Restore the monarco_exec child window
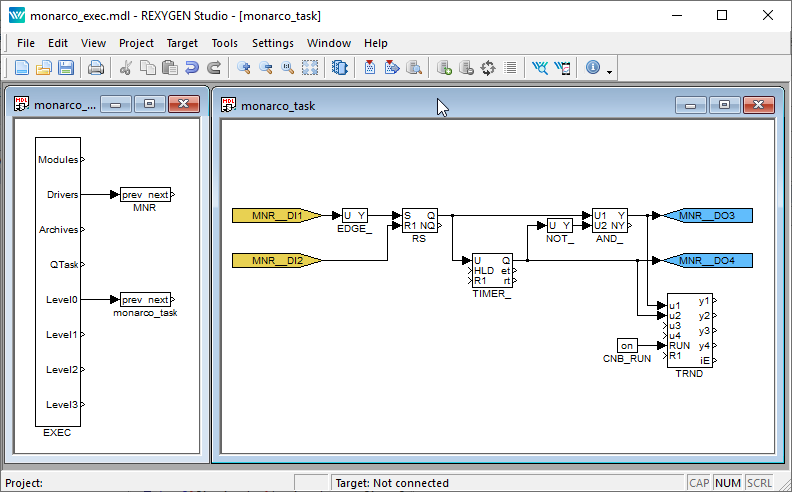 click(x=150, y=104)
